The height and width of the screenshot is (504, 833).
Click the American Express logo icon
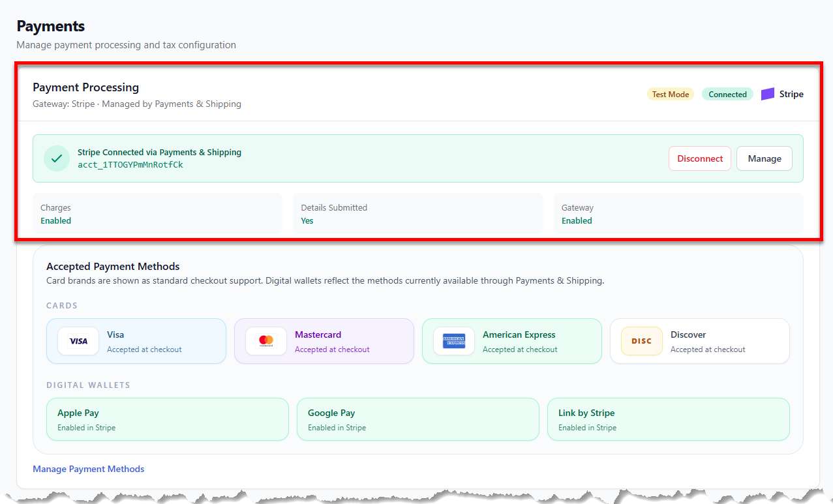point(454,341)
